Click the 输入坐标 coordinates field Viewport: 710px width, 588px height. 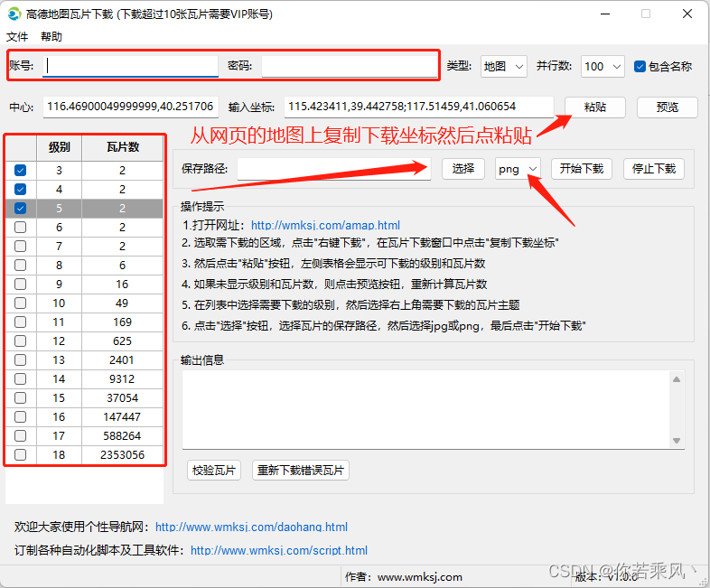(x=419, y=107)
